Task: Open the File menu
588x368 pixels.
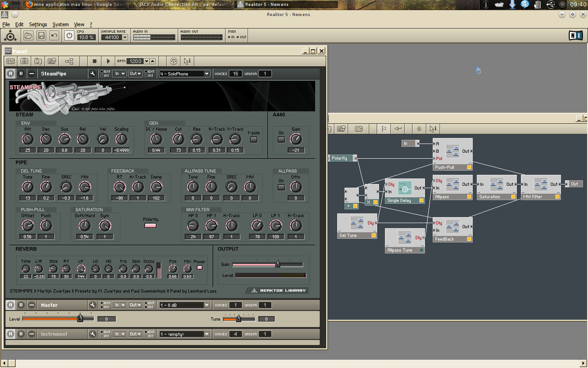Action: pos(6,24)
